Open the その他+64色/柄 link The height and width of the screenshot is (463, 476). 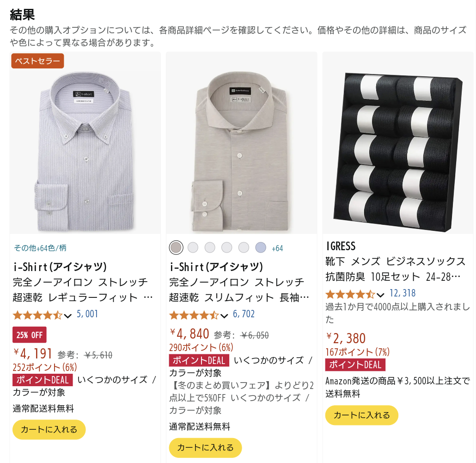click(x=40, y=248)
